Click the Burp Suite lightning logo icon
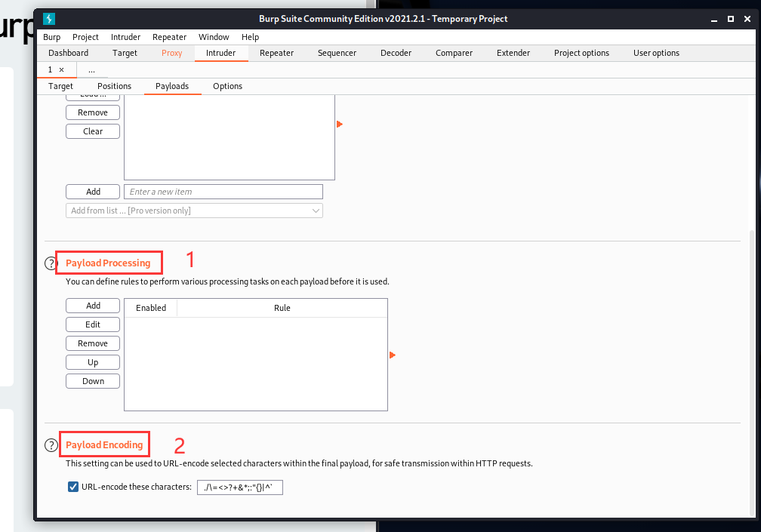This screenshot has width=761, height=532. pyautogui.click(x=49, y=18)
